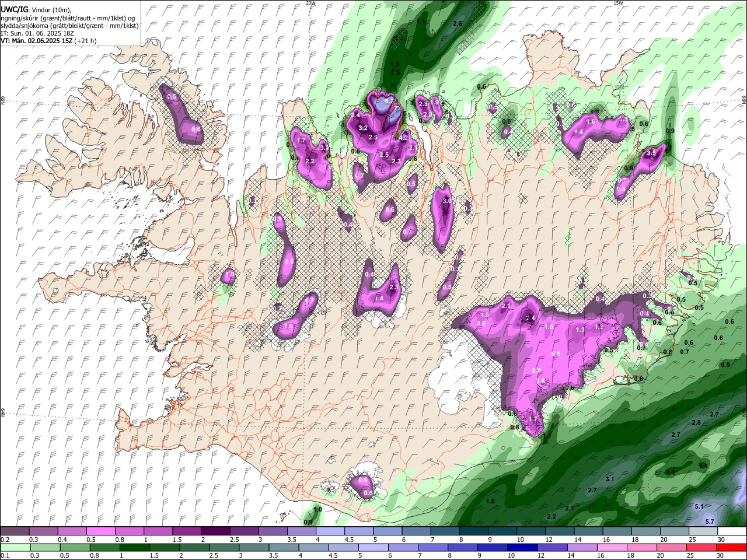Image resolution: width=747 pixels, height=560 pixels.
Task: Click the 3.1 rain value over the sea
Action: click(x=610, y=479)
